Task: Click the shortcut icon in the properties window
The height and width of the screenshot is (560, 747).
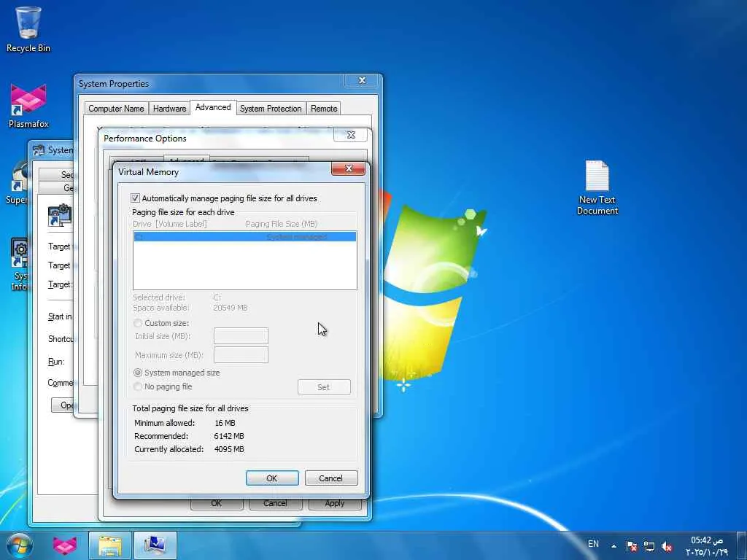Action: [x=60, y=215]
